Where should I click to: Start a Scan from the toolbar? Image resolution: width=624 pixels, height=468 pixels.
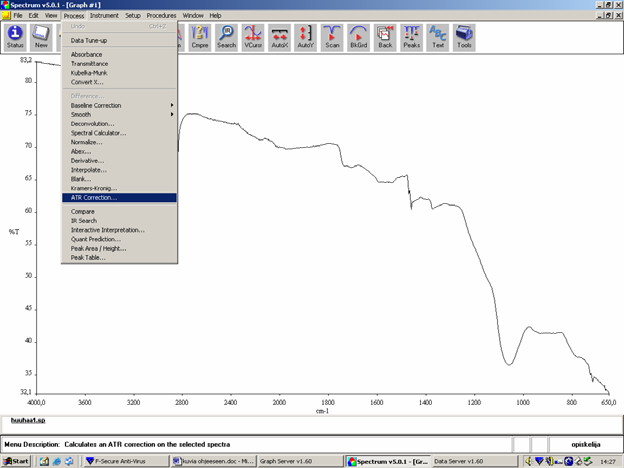[332, 37]
